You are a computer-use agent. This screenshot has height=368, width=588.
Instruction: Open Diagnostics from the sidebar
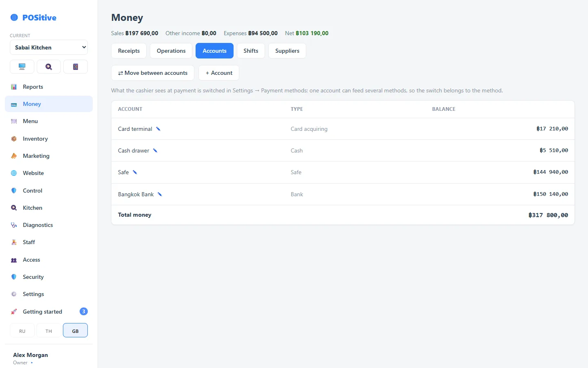coord(49,225)
